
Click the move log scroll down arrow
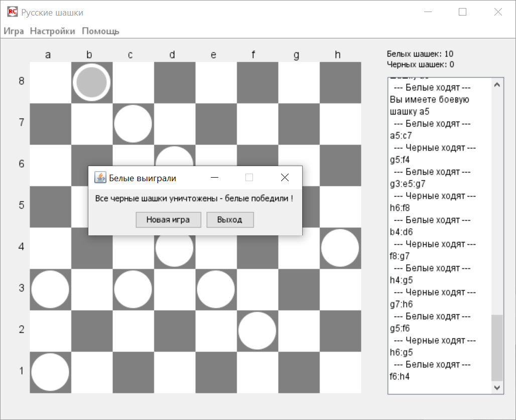point(497,387)
